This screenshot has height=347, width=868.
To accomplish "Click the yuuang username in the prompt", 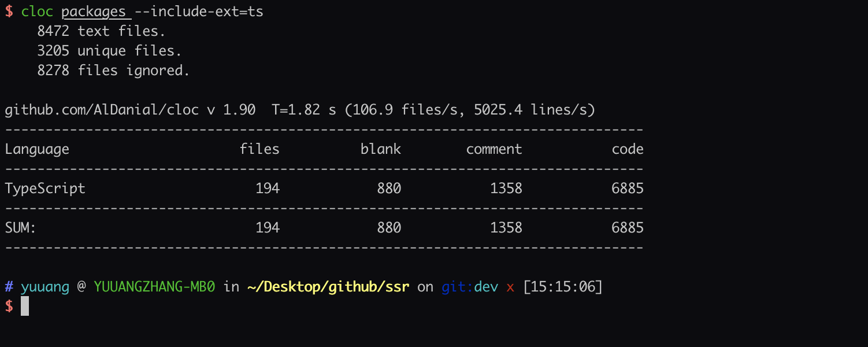I will [45, 287].
